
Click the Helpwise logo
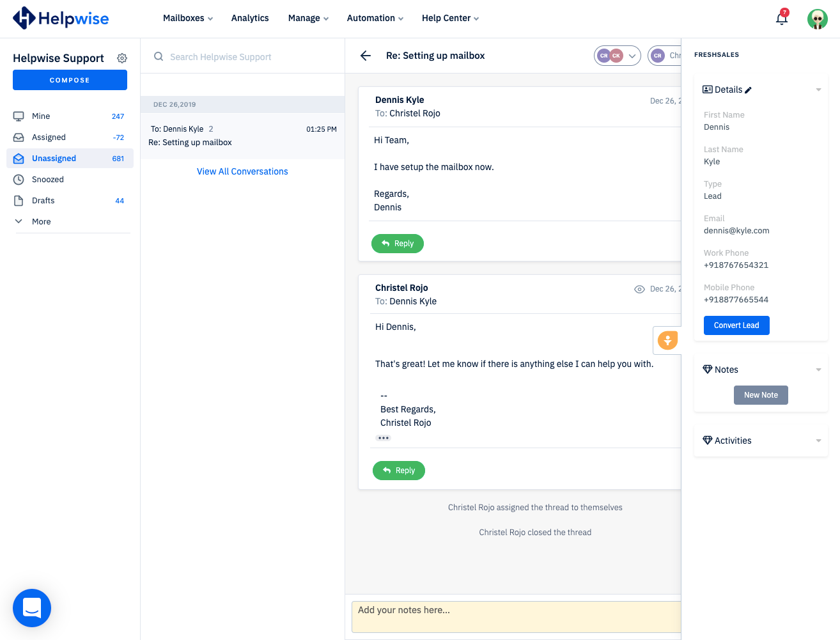(60, 18)
